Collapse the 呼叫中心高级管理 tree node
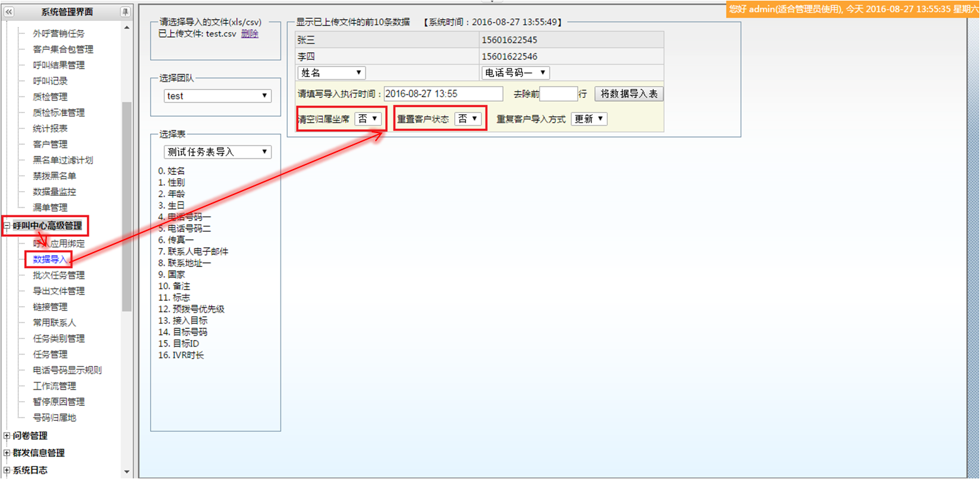Image resolution: width=980 pixels, height=479 pixels. [7, 226]
